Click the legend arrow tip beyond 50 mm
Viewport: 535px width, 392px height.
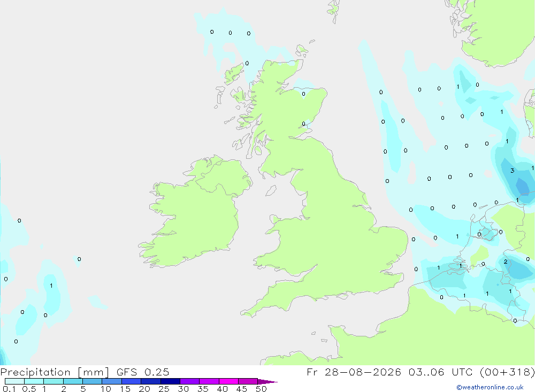pyautogui.click(x=268, y=382)
